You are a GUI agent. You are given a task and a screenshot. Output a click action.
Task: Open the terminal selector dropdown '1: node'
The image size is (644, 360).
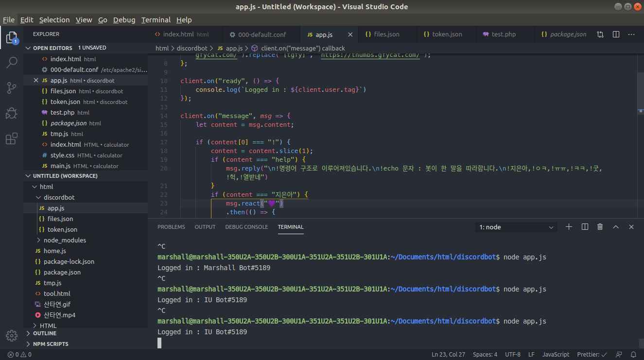point(516,227)
